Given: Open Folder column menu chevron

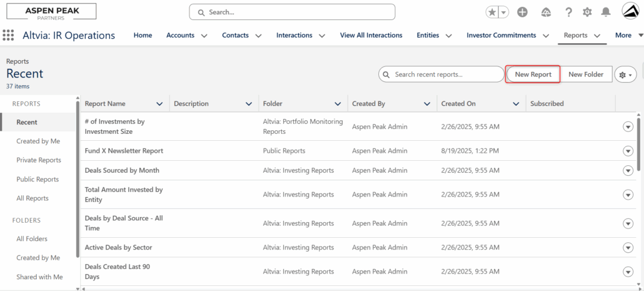Looking at the screenshot, I should (x=338, y=104).
